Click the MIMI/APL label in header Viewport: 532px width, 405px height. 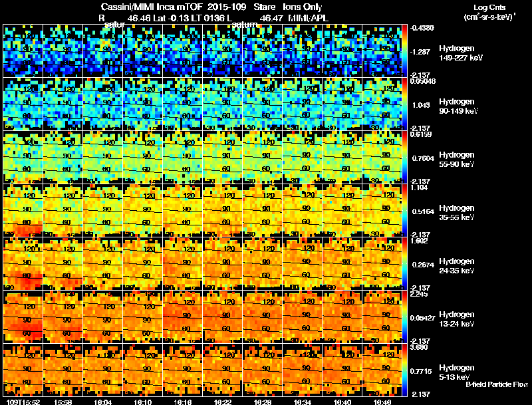[308, 18]
